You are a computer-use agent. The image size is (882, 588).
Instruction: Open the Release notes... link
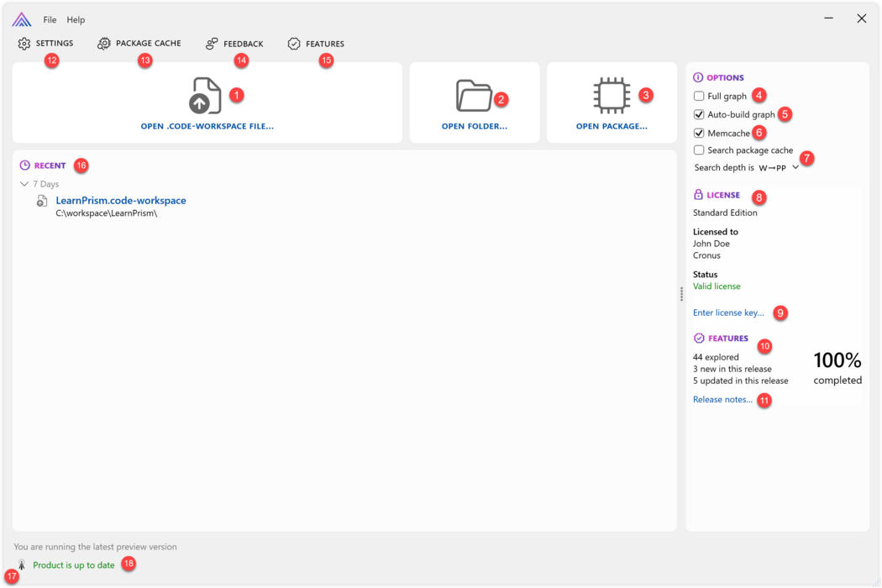click(x=722, y=400)
